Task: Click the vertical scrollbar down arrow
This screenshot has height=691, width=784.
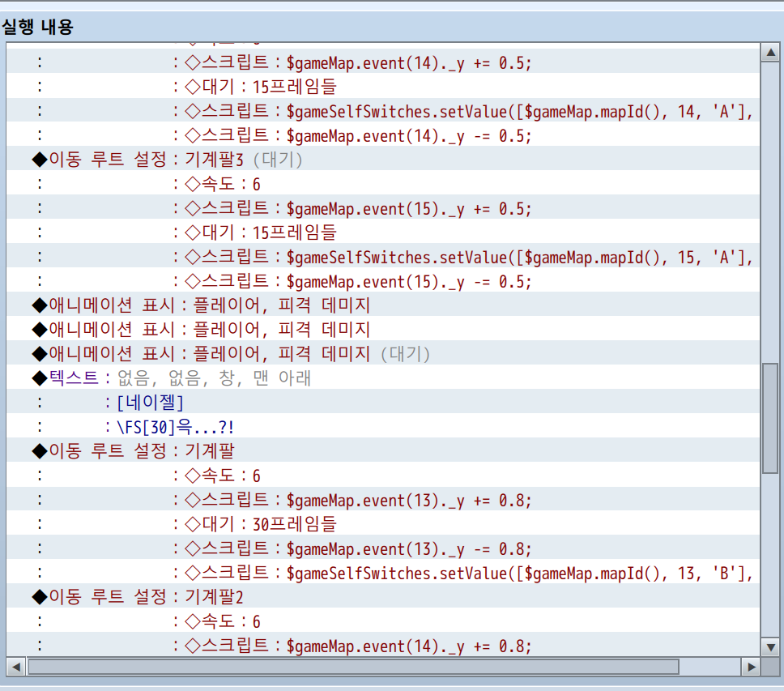Action: 770,647
